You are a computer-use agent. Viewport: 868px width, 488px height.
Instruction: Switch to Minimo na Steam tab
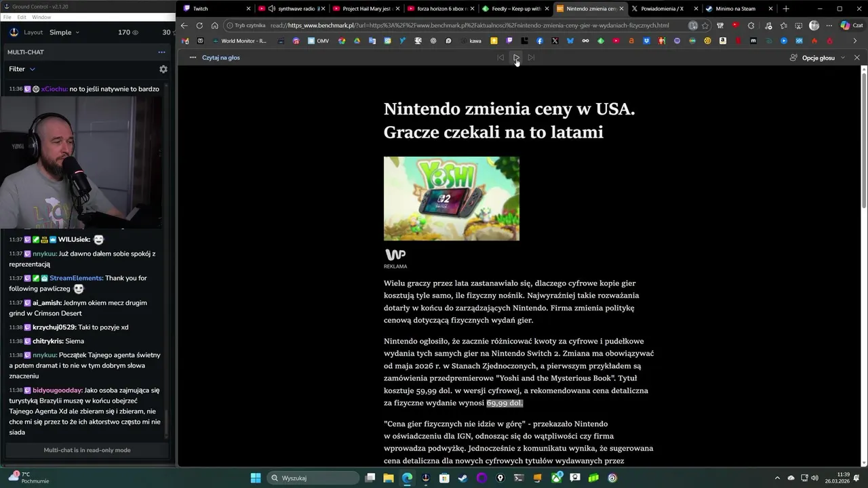click(739, 9)
